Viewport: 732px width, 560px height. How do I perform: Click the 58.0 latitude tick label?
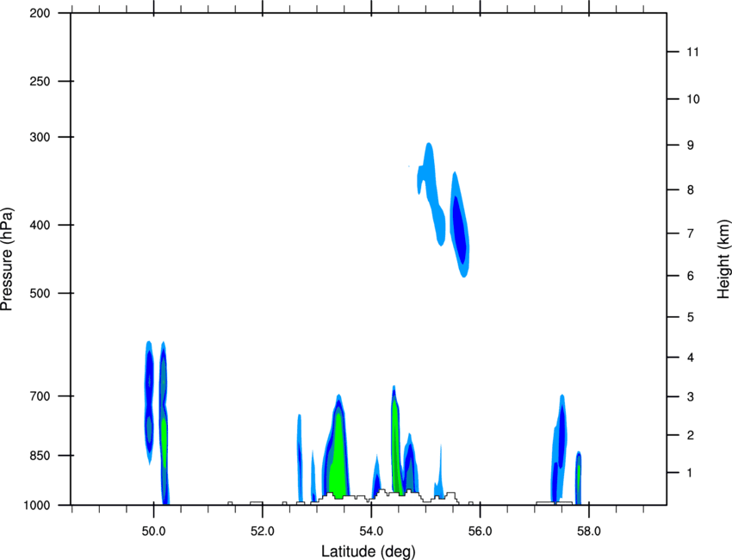coord(589,532)
